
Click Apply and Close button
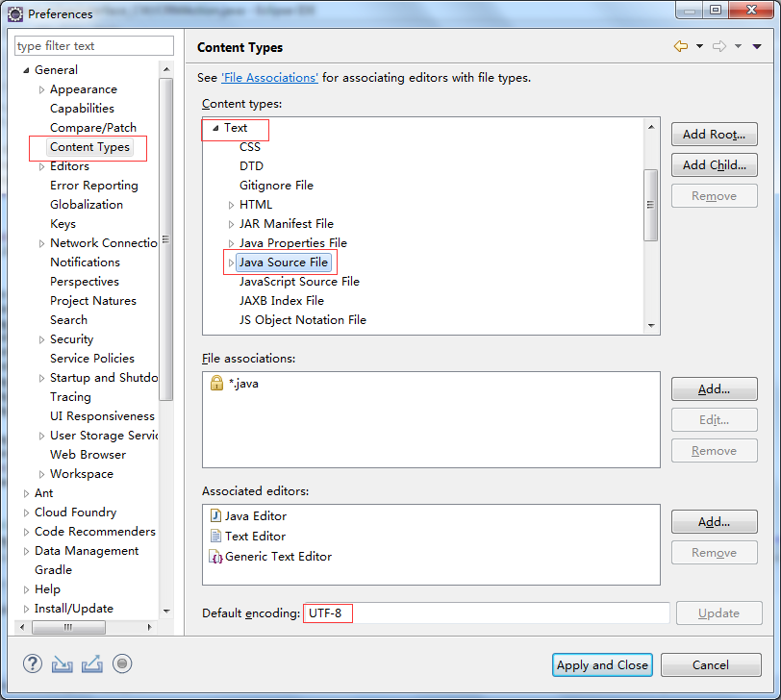[602, 665]
